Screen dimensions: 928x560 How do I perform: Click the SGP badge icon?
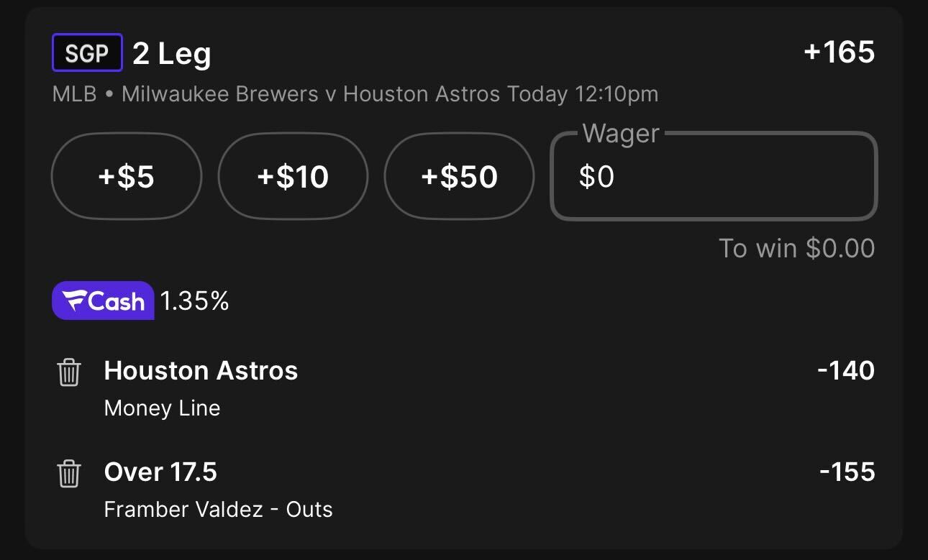pos(87,53)
